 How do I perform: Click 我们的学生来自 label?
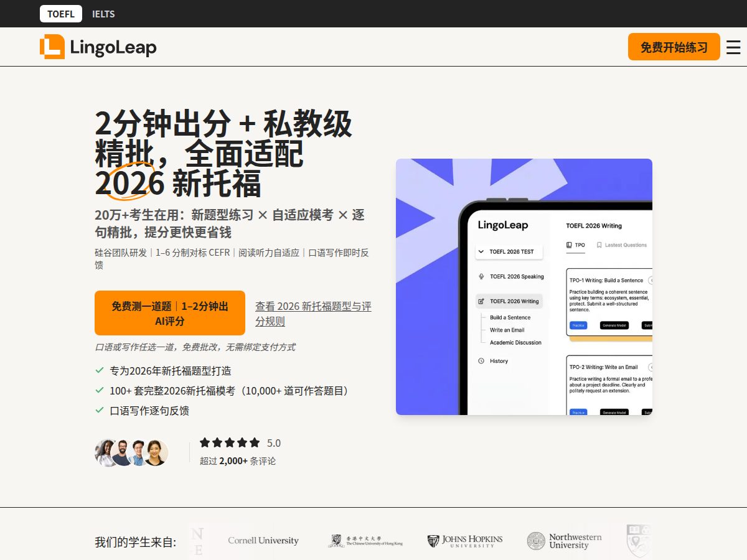pos(135,542)
